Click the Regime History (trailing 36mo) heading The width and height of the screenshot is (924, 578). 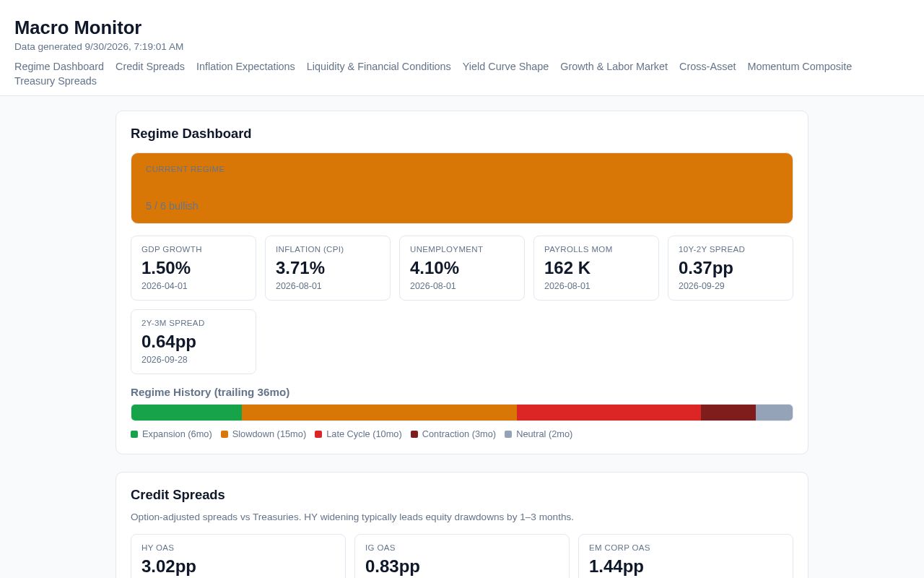pos(210,392)
